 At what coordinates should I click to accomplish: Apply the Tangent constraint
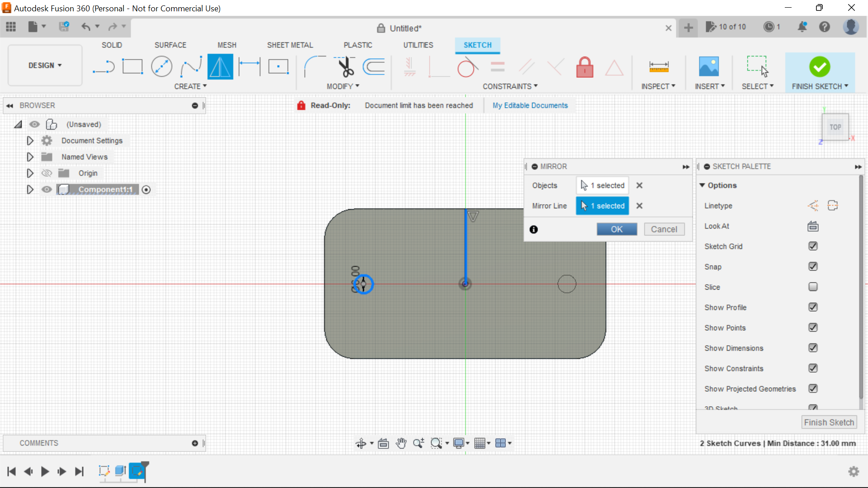coord(467,67)
